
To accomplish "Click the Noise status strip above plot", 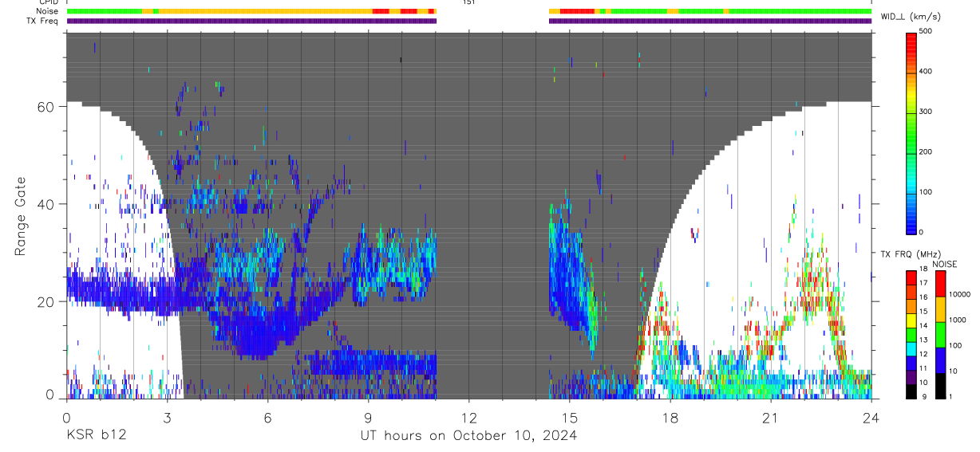I will point(469,11).
